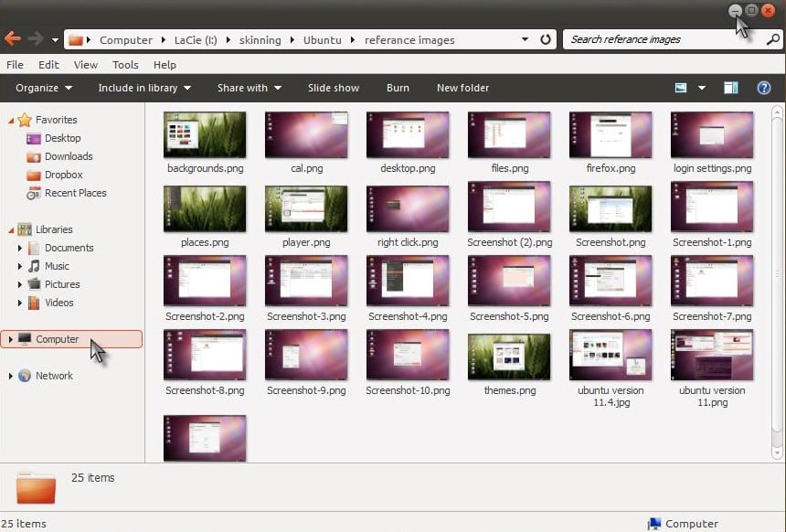Image resolution: width=786 pixels, height=532 pixels.
Task: Click the New folder button
Action: [462, 88]
